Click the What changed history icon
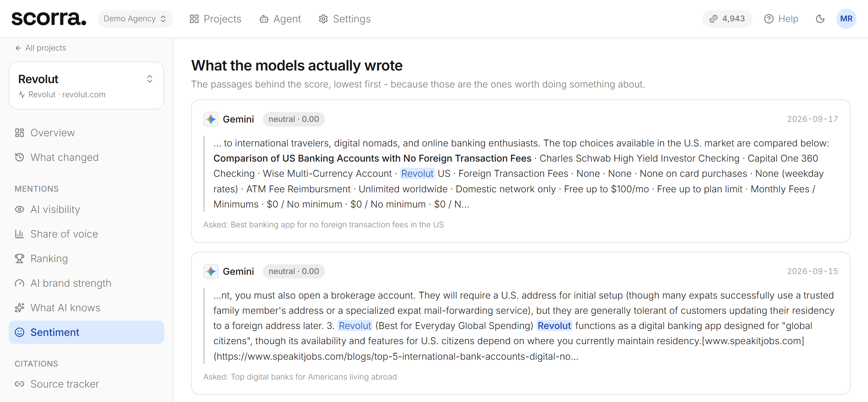Viewport: 868px width, 402px height. (x=20, y=157)
